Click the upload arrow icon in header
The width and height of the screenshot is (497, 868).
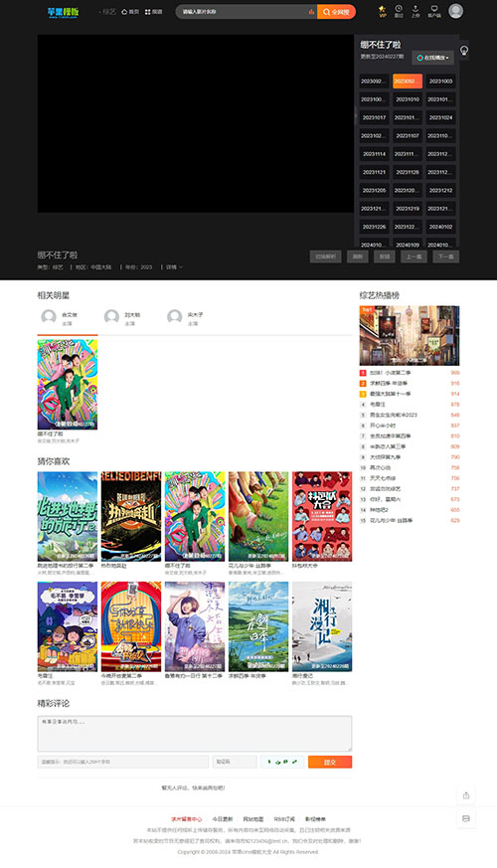click(x=415, y=11)
